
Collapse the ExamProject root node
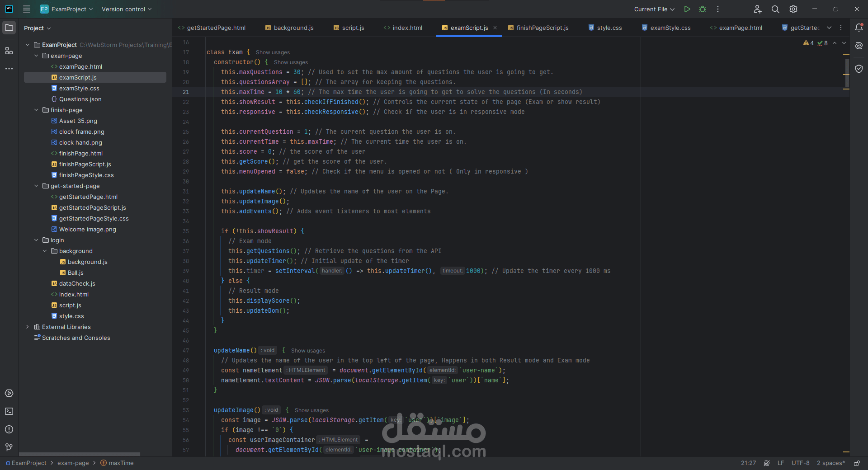(28, 45)
